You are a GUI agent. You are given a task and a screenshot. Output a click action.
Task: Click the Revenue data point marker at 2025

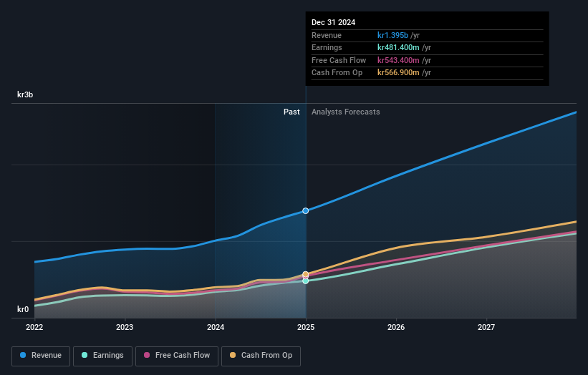tap(306, 211)
